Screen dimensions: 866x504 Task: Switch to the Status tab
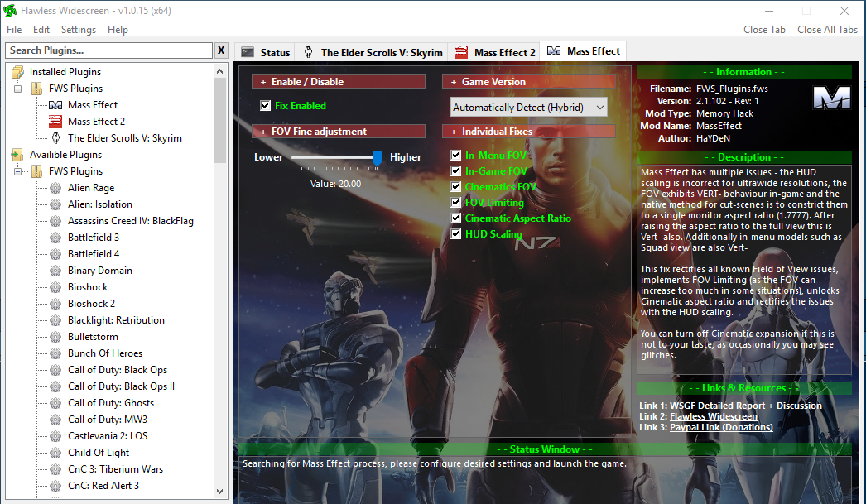tap(266, 52)
